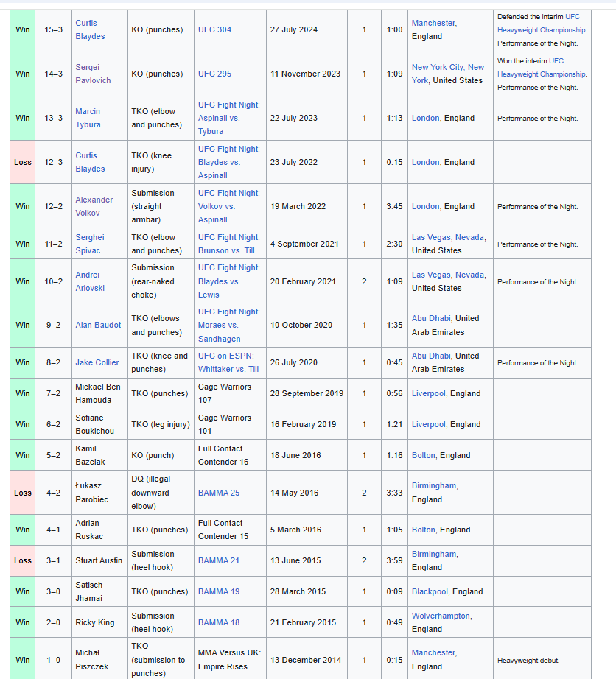
Task: Open UFC Fight Night: Brunson vs. Till link
Action: [228, 244]
